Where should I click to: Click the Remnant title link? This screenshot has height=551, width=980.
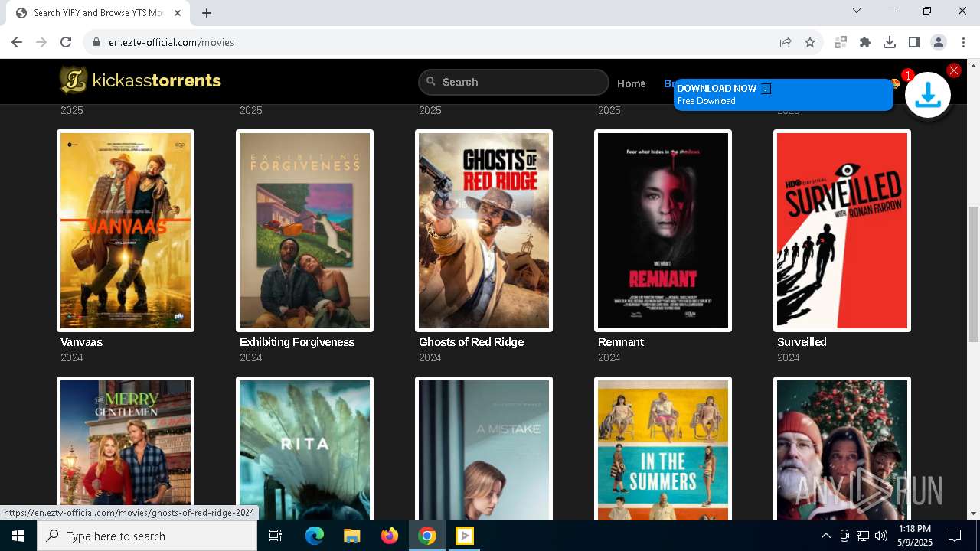pyautogui.click(x=621, y=342)
